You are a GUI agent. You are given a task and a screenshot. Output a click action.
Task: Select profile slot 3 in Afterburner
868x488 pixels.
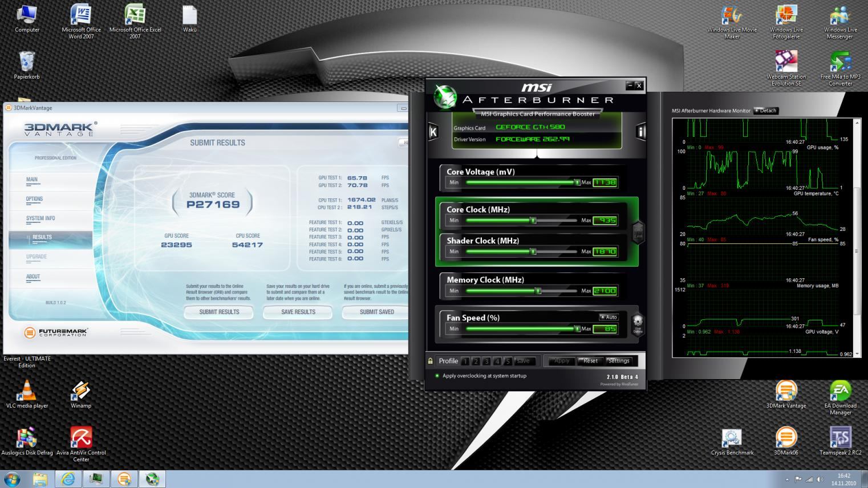tap(486, 361)
